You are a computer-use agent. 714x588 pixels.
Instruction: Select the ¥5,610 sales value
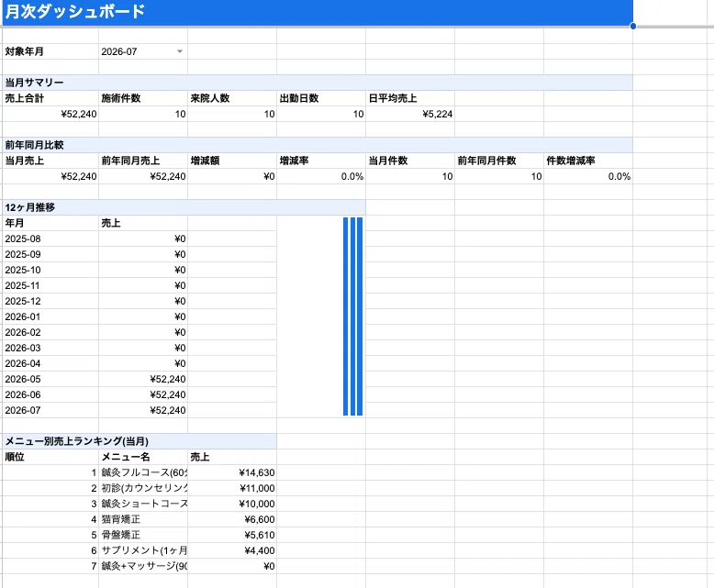point(232,535)
